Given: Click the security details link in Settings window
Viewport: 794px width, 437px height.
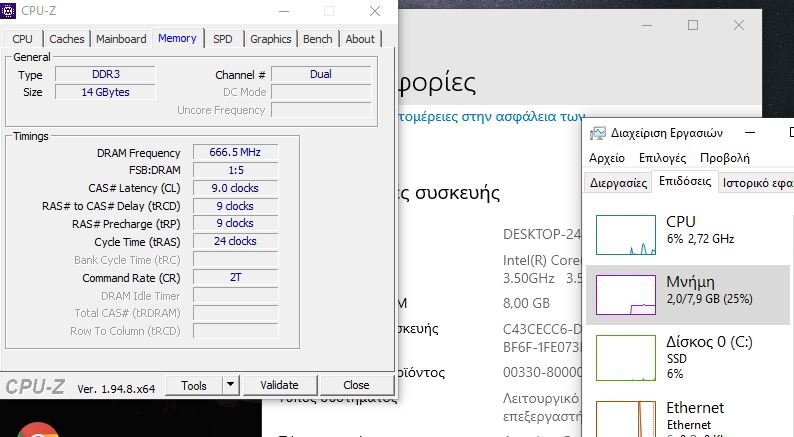Looking at the screenshot, I should pos(491,117).
